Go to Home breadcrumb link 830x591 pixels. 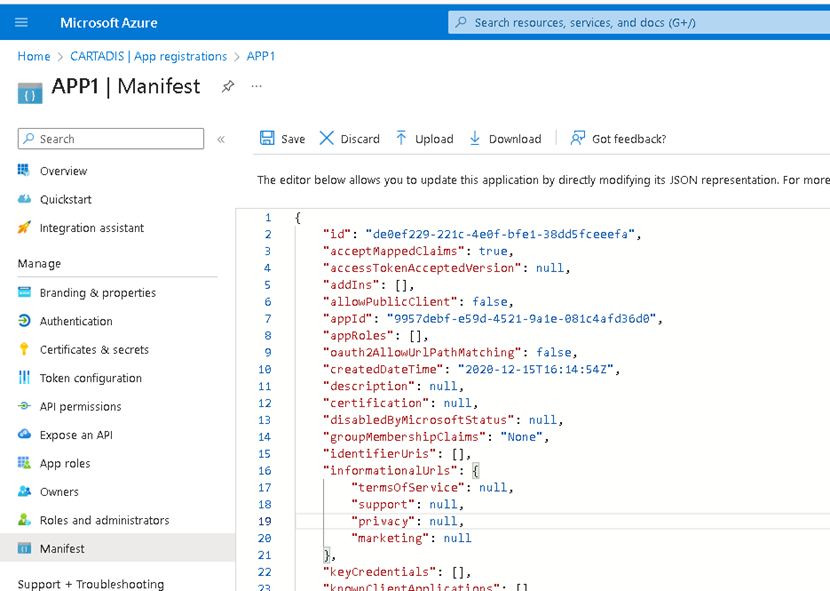click(x=34, y=56)
